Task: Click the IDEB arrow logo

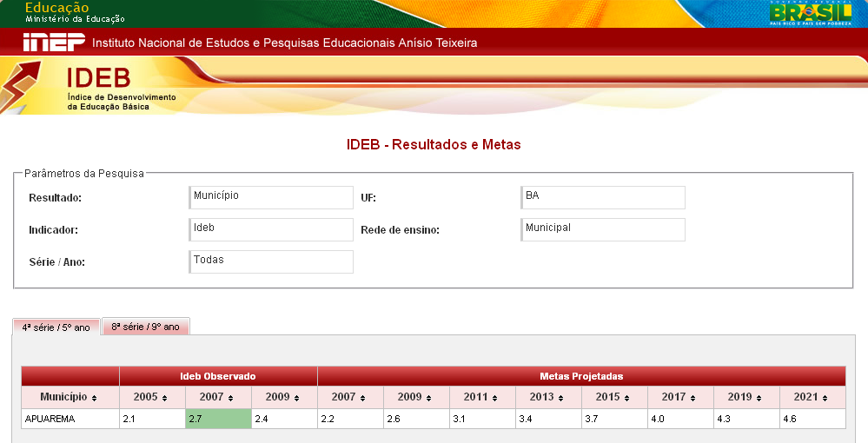Action: (x=21, y=85)
